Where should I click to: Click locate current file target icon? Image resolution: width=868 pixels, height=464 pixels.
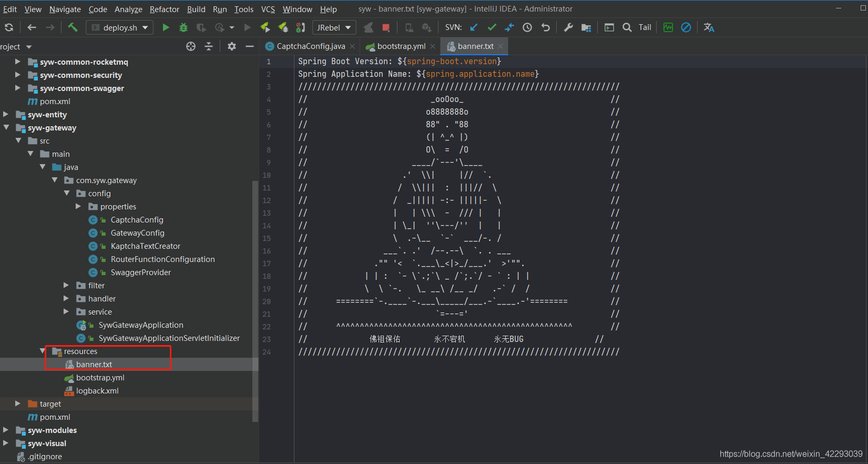click(191, 46)
